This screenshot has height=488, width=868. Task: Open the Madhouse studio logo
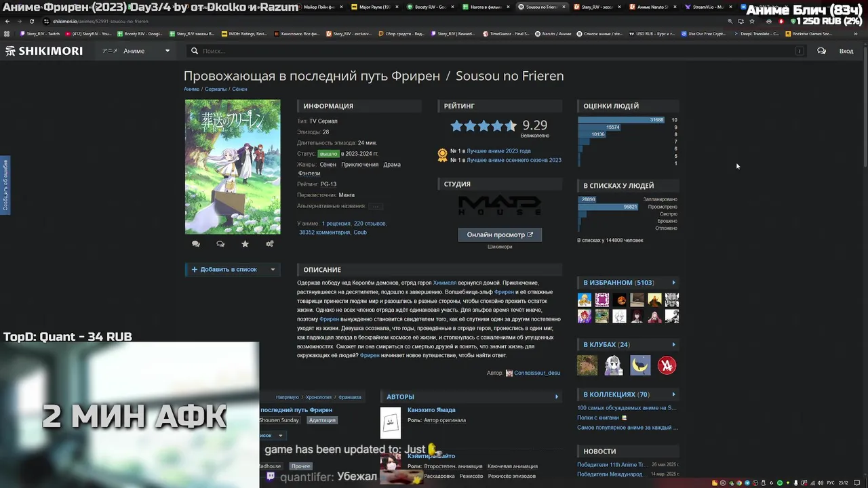pyautogui.click(x=500, y=206)
